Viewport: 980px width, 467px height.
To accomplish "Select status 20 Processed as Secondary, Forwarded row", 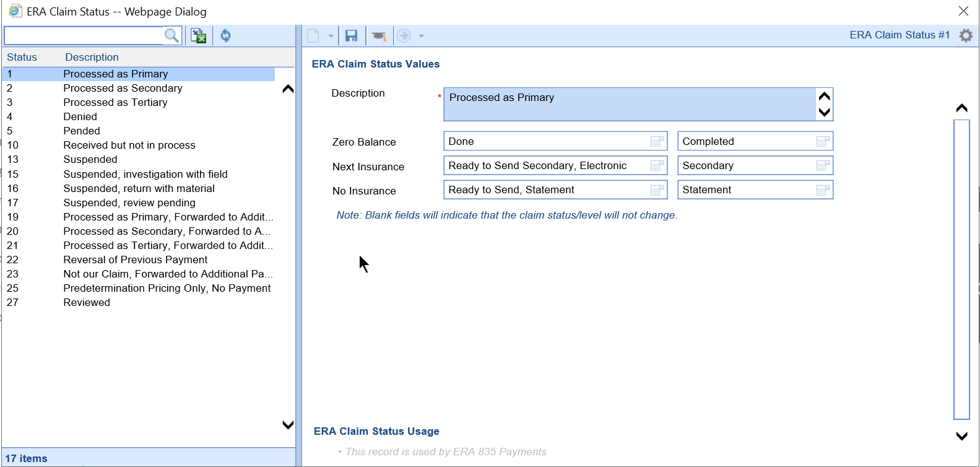I will (x=139, y=231).
